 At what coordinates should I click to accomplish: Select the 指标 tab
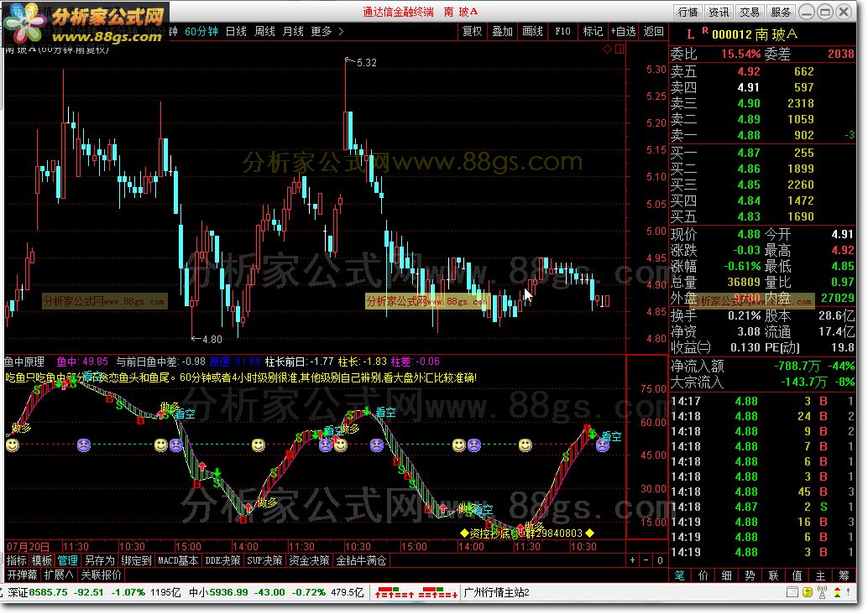pos(17,560)
